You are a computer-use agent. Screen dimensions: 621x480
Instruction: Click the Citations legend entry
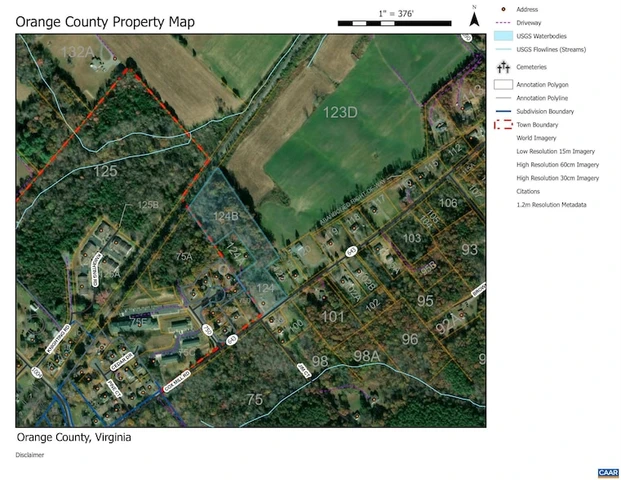528,191
